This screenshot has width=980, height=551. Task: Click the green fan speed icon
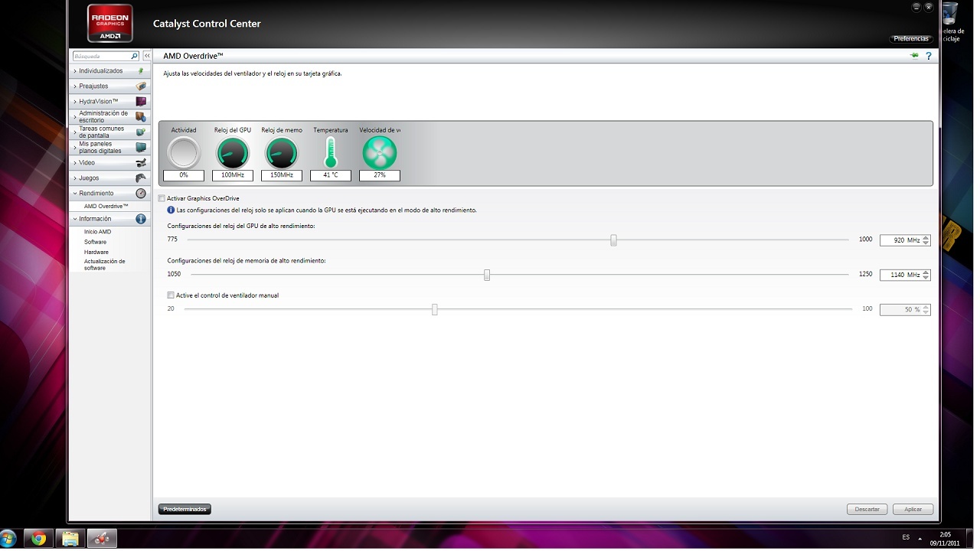(380, 152)
